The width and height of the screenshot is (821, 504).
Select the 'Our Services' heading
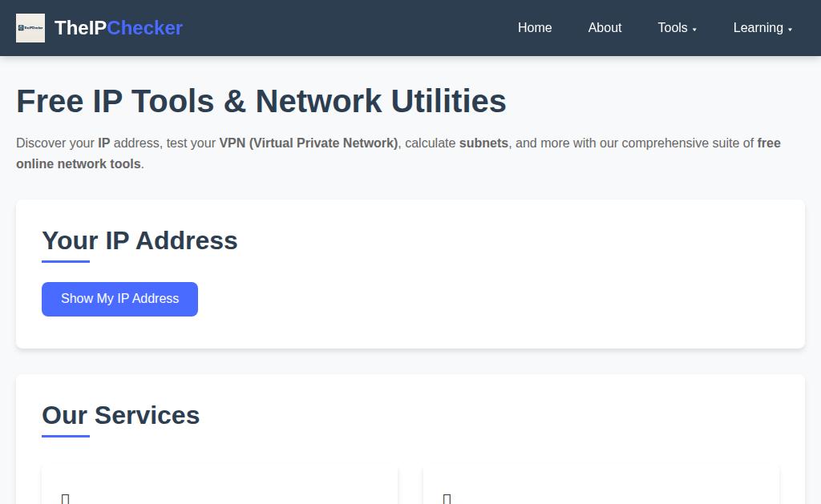(121, 416)
